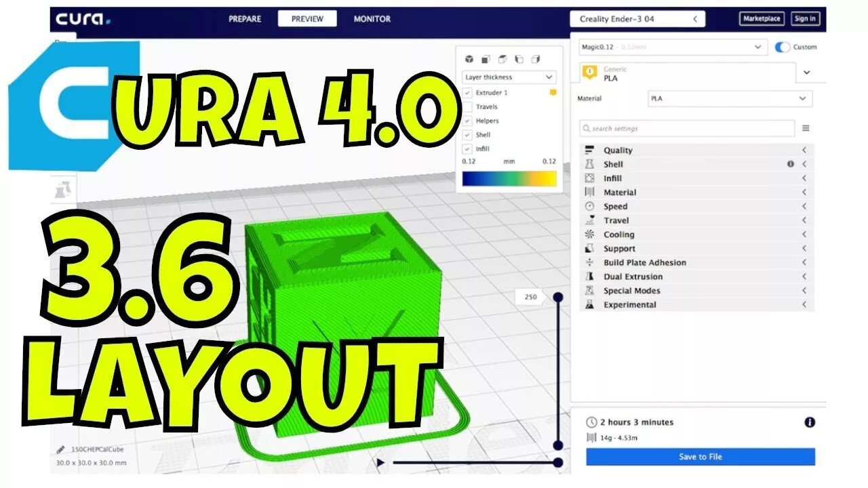Viewport: 868px width, 488px height.
Task: Click the Cura logo in header
Action: (83, 19)
